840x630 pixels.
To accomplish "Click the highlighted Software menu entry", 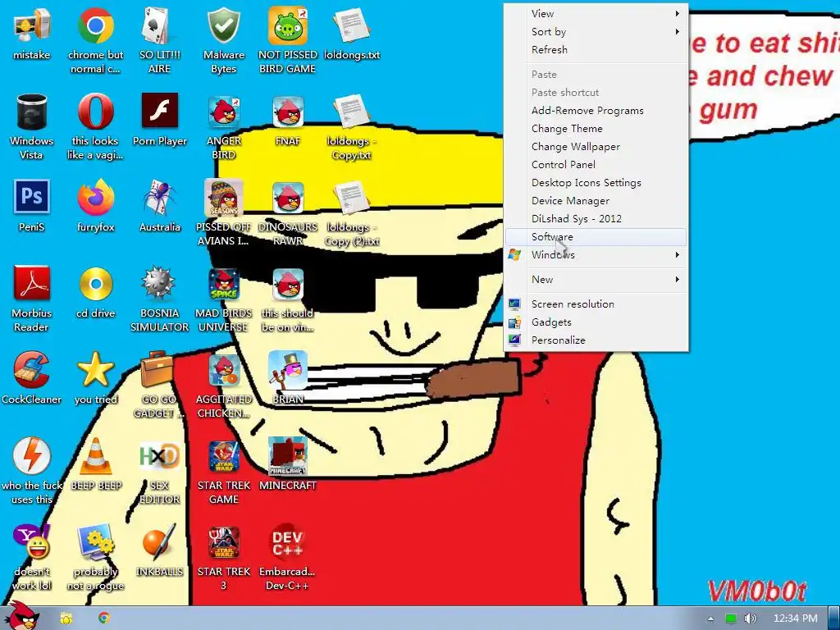I will pyautogui.click(x=596, y=237).
